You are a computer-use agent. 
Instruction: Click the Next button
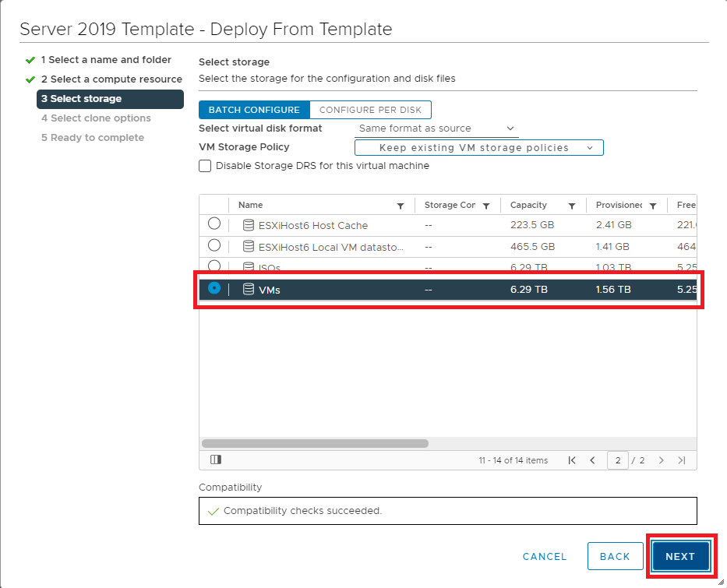tap(679, 556)
